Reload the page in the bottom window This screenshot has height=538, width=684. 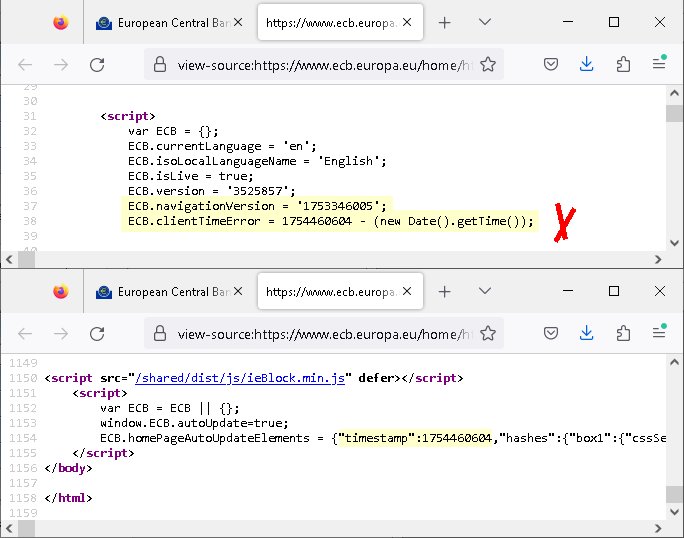coord(97,332)
